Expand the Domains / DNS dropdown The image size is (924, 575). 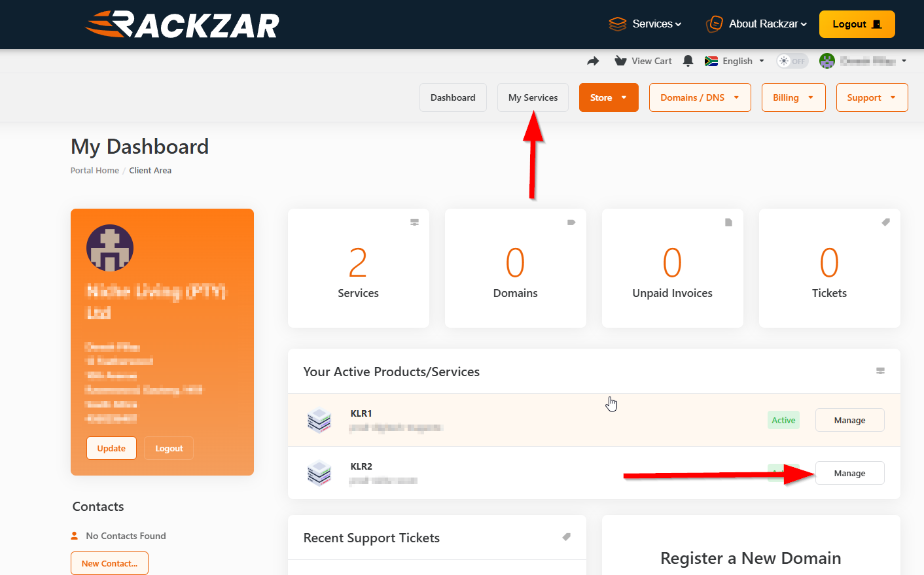point(700,97)
